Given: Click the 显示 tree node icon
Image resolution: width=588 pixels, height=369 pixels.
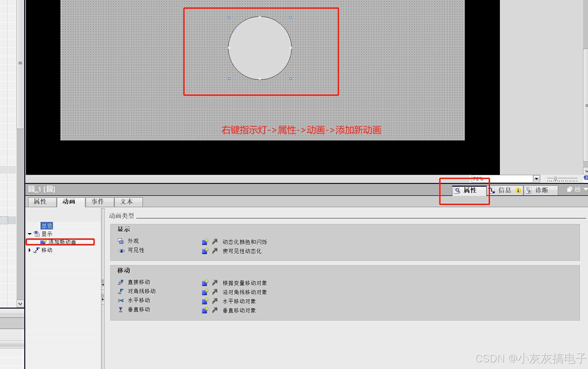Looking at the screenshot, I should pos(37,234).
